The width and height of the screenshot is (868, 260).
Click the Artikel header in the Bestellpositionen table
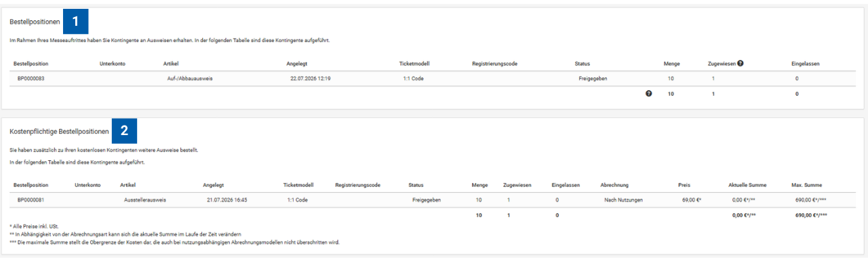(170, 63)
